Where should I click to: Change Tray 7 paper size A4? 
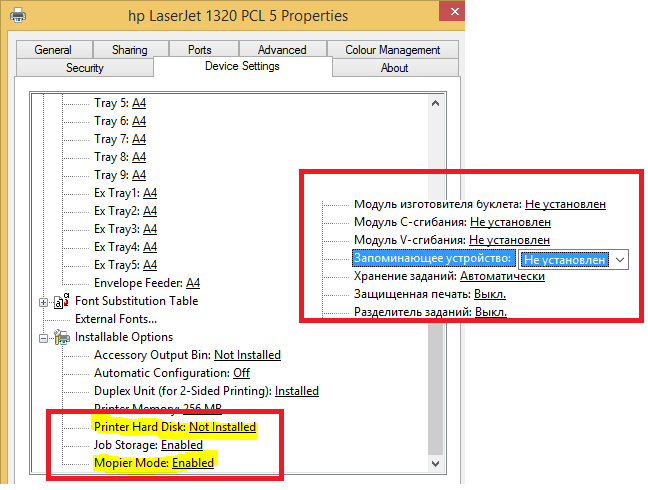pos(139,139)
